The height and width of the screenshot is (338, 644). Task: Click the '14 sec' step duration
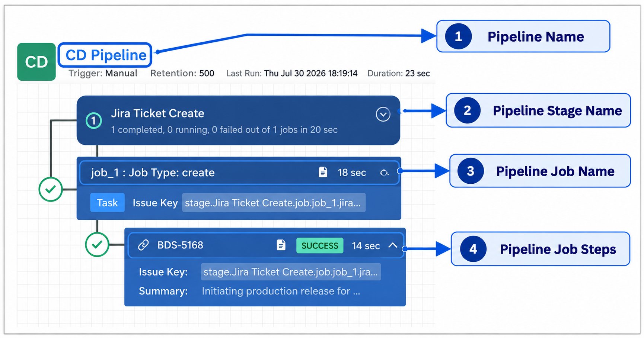366,246
